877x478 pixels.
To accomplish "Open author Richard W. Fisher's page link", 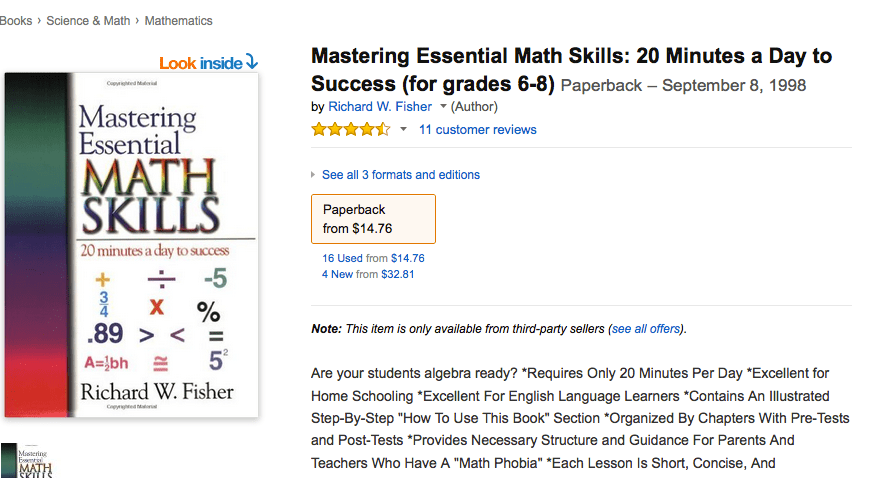I will [x=380, y=107].
